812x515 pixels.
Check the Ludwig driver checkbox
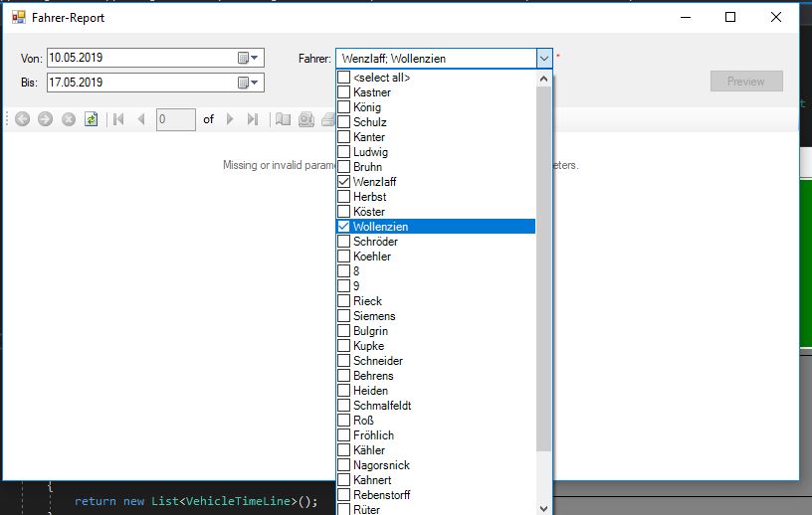tap(344, 152)
